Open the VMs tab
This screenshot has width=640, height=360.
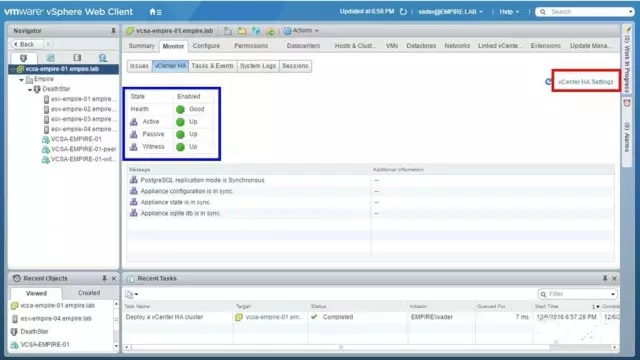point(392,46)
